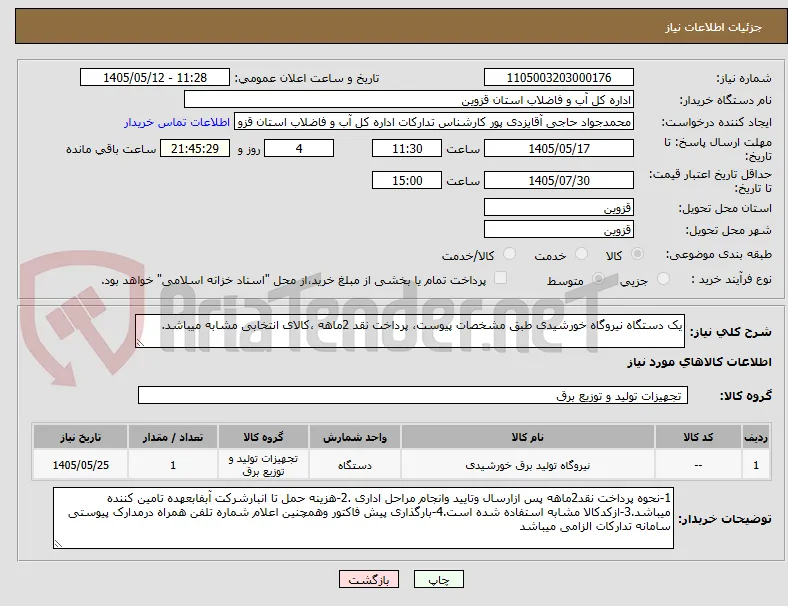
Task: Click the deadline time field 11:30
Action: point(407,148)
